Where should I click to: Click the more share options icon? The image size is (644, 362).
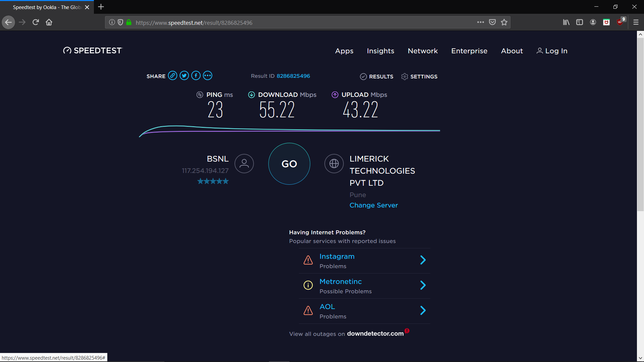pyautogui.click(x=207, y=75)
